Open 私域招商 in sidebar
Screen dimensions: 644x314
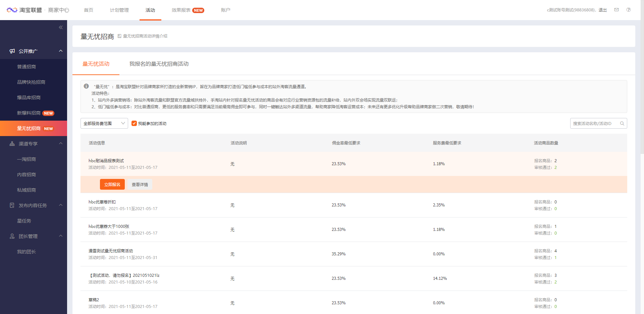coord(26,190)
